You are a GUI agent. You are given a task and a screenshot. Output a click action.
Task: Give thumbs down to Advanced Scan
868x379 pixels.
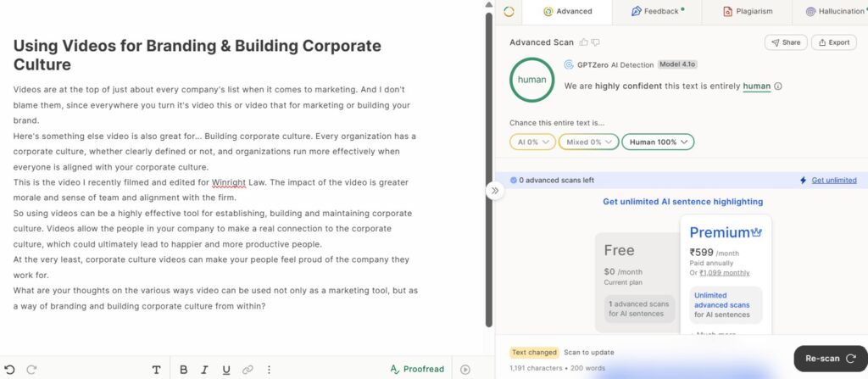click(595, 42)
